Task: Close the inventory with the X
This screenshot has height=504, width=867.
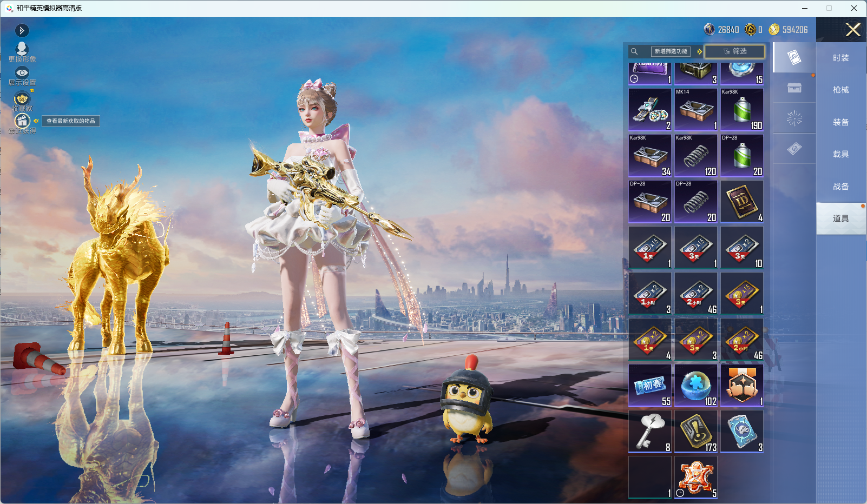Action: [853, 30]
